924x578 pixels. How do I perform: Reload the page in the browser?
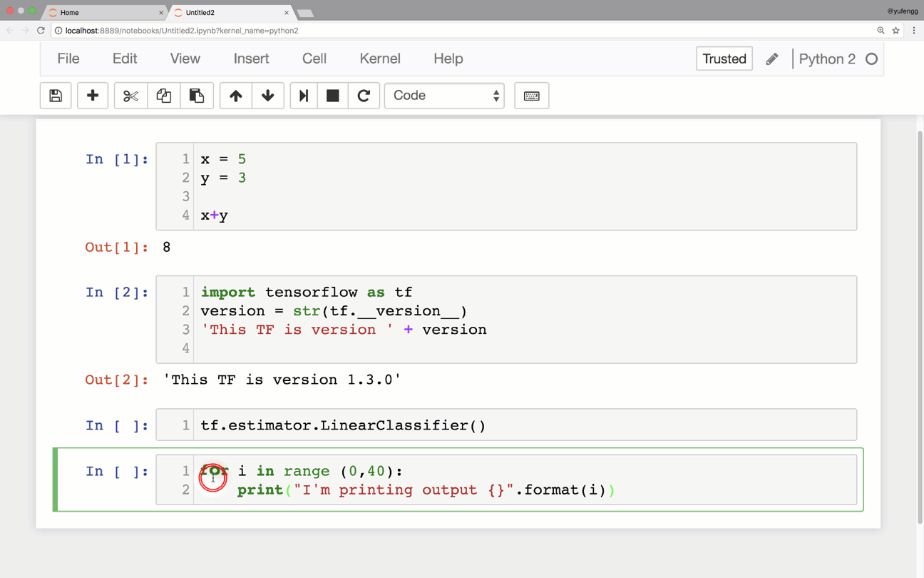point(41,31)
